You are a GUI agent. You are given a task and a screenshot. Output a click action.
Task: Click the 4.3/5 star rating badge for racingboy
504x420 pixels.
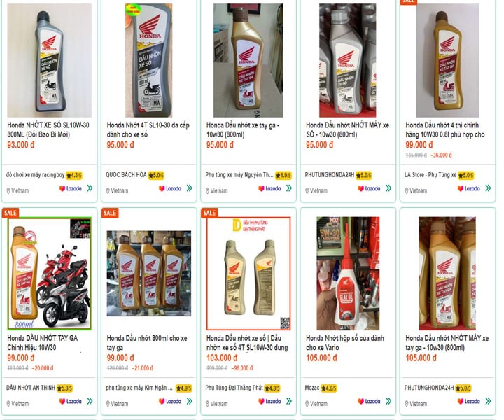[x=74, y=176]
